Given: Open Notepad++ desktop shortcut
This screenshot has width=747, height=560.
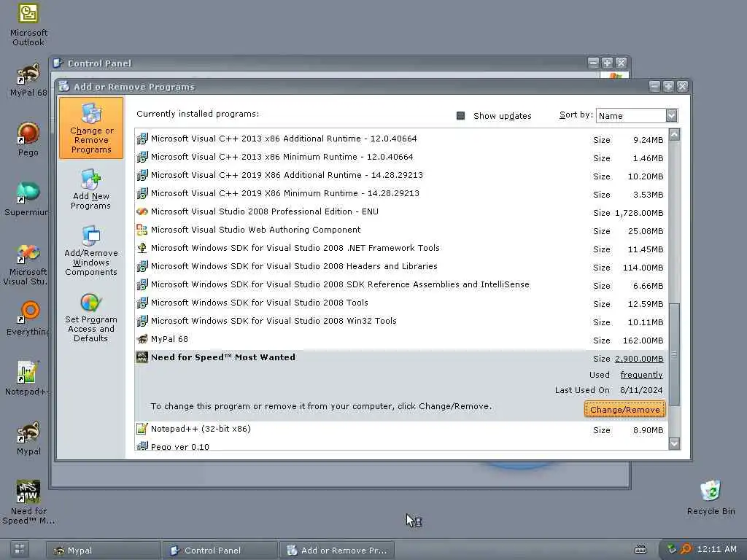Looking at the screenshot, I should pos(27,378).
